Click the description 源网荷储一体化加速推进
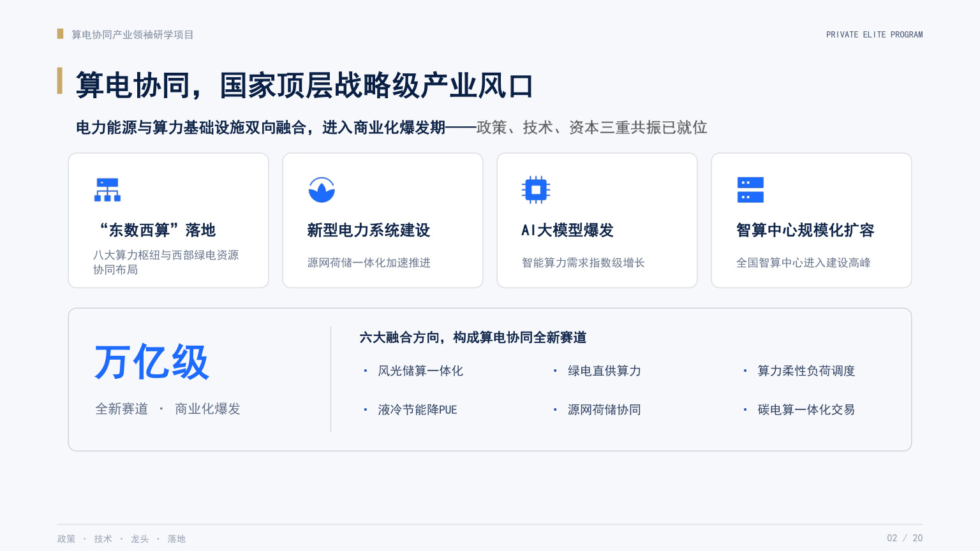This screenshot has width=980, height=551. pos(369,263)
